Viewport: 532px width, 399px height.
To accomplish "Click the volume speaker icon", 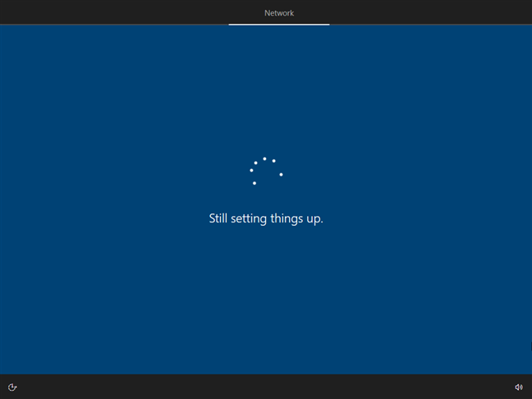I will pyautogui.click(x=519, y=388).
